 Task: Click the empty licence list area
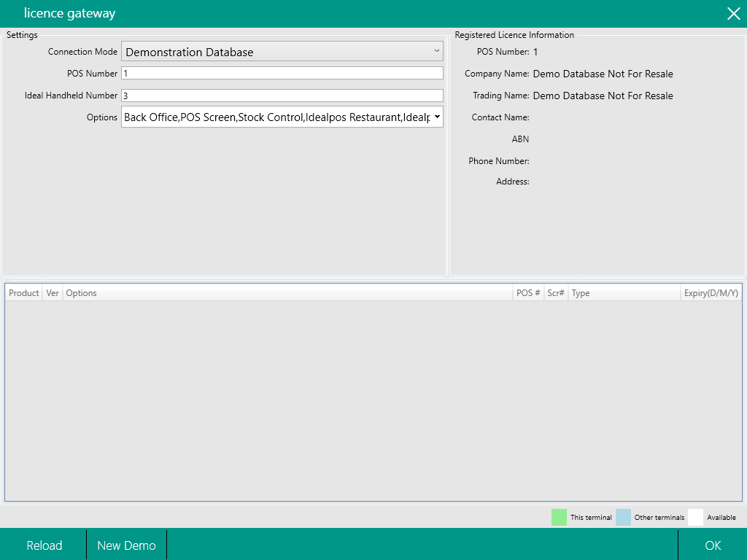(x=373, y=401)
